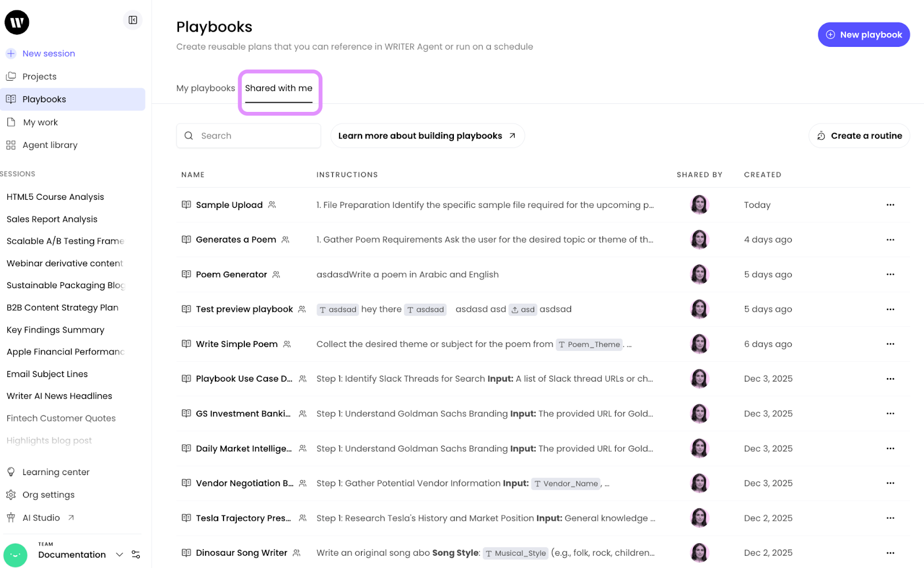The width and height of the screenshot is (924, 568).
Task: Open the HTML5 Course Analysis session
Action: (55, 197)
